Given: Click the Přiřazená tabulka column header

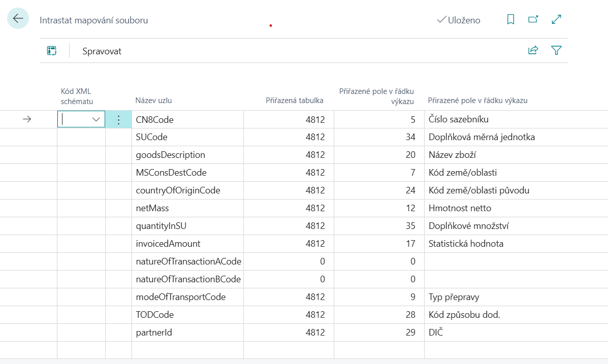Looking at the screenshot, I should point(295,101).
